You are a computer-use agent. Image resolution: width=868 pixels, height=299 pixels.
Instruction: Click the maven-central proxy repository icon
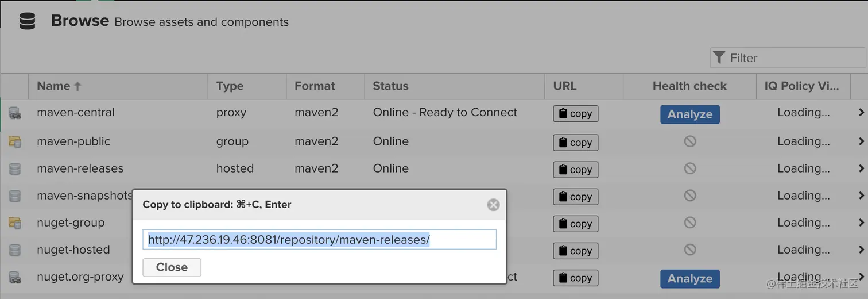tap(15, 113)
